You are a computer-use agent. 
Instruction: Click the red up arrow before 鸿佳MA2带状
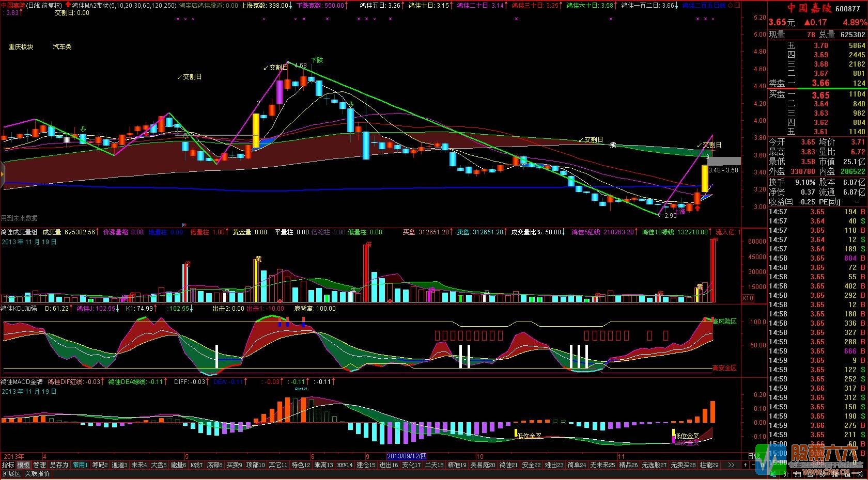point(68,5)
